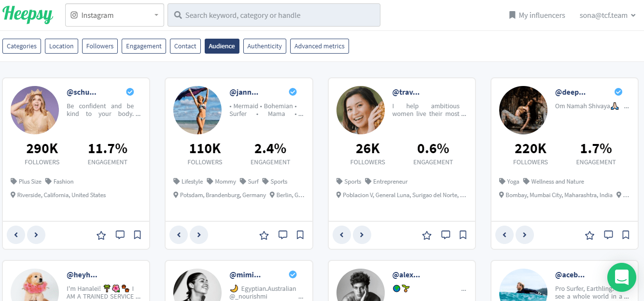Open the Instagram network dropdown
This screenshot has height=301, width=644.
(114, 15)
